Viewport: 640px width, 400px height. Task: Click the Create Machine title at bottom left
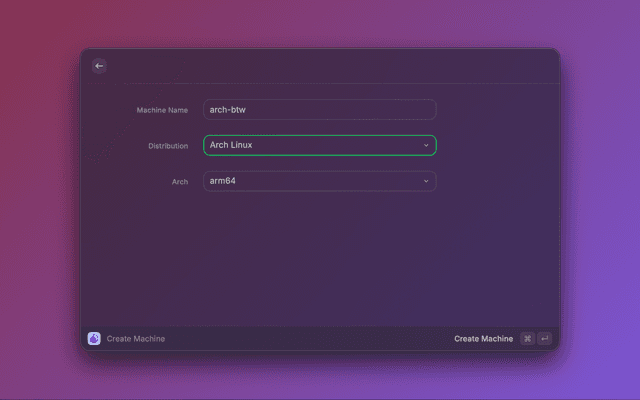136,339
